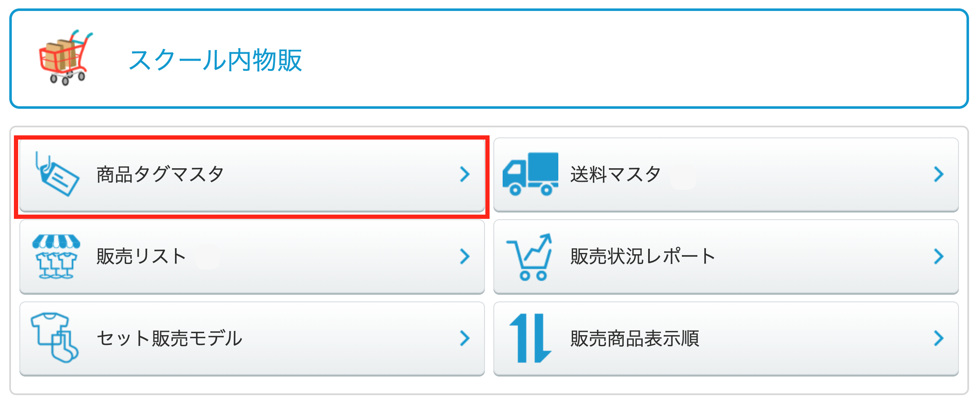Click the shirt and socks set icon
This screenshot has height=409, width=980.
(x=55, y=337)
